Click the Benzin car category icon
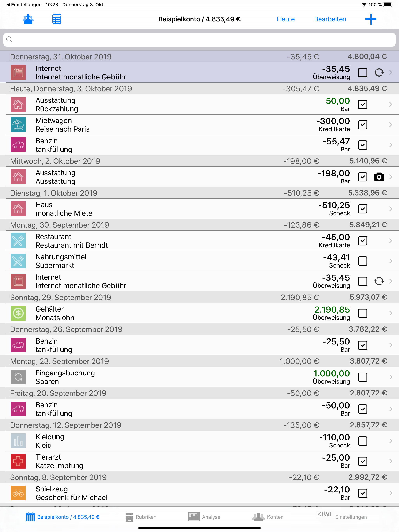 tap(18, 145)
